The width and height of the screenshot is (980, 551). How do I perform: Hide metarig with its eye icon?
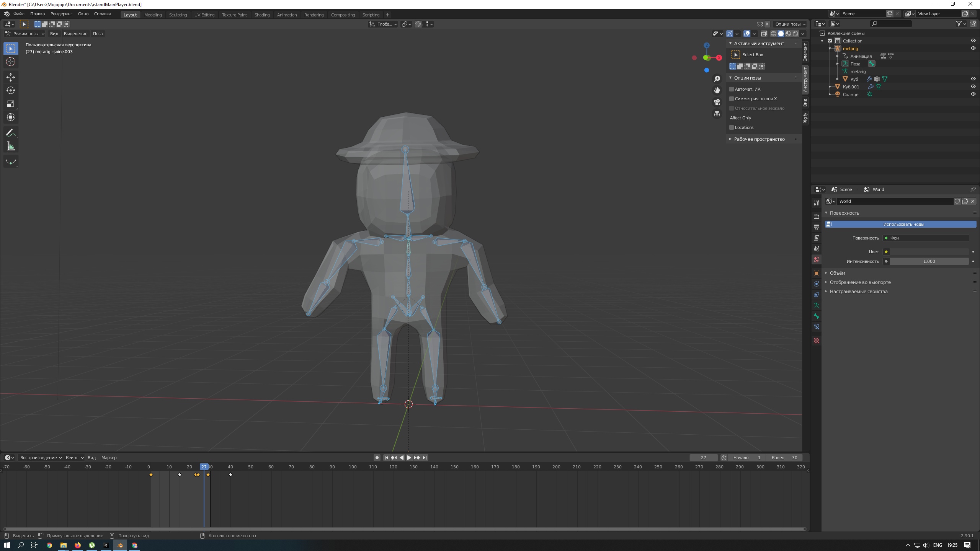[x=973, y=49]
